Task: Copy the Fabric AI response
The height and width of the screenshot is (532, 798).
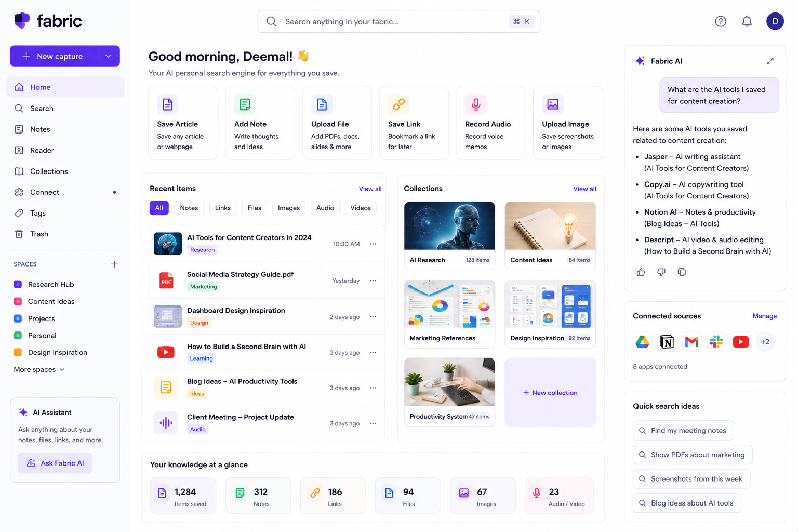Action: click(682, 272)
